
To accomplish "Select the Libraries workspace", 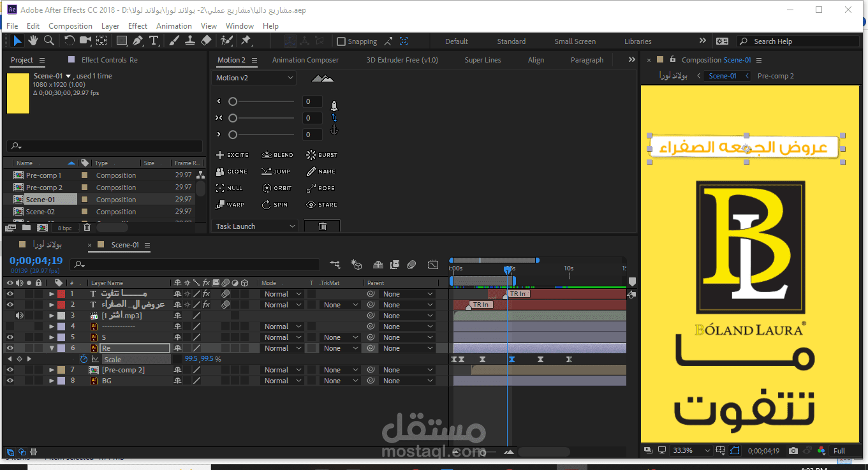I will (x=638, y=41).
